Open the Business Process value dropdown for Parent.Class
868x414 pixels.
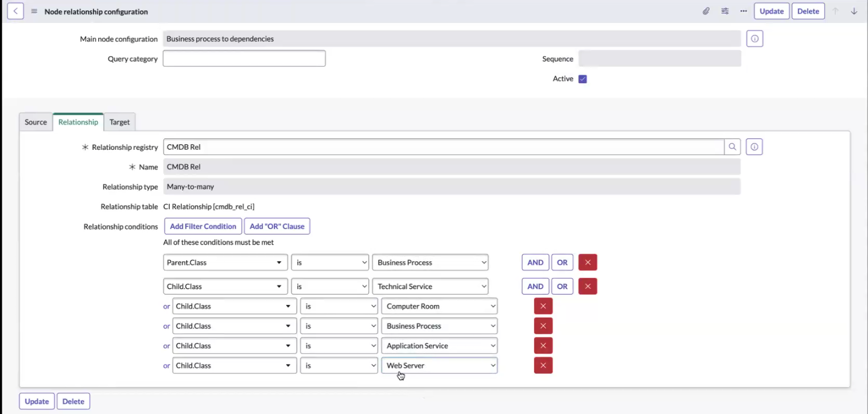(430, 262)
